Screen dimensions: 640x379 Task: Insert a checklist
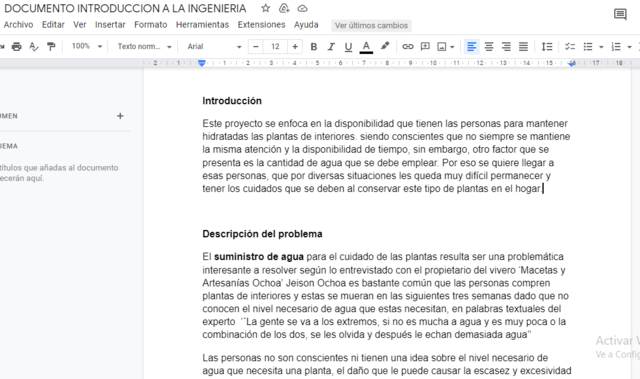[570, 47]
